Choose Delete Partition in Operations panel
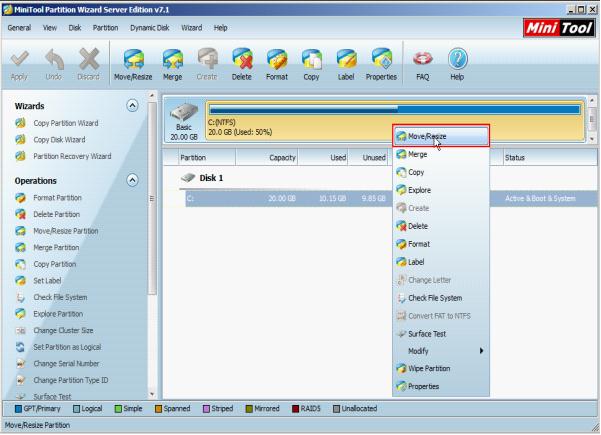Image resolution: width=601 pixels, height=435 pixels. (x=57, y=214)
